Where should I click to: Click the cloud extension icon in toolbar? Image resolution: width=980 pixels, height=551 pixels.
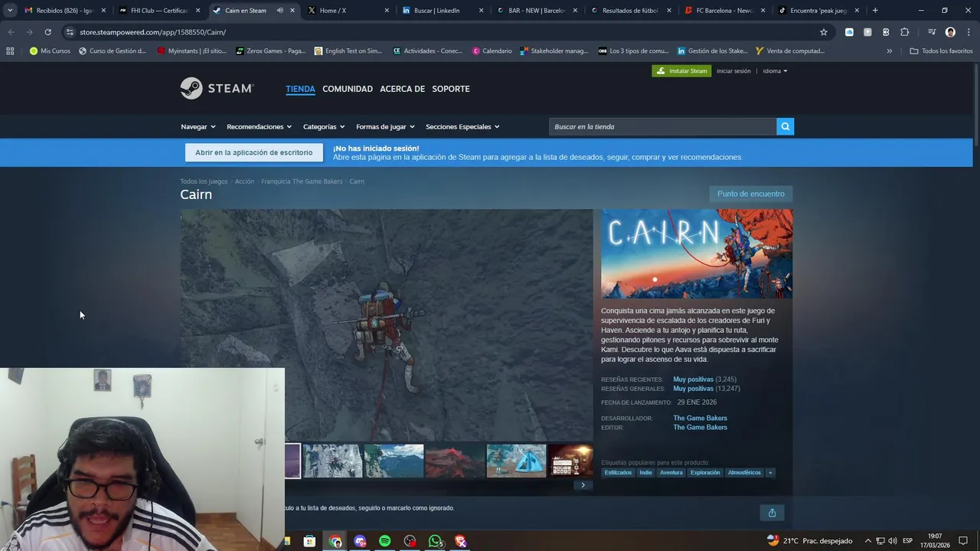[849, 32]
